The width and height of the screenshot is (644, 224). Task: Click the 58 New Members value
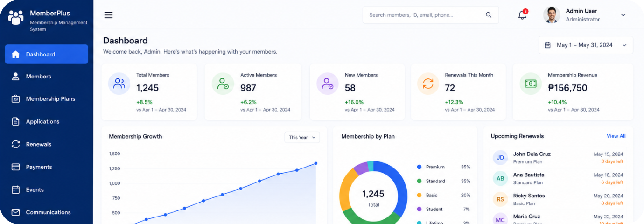coord(350,88)
